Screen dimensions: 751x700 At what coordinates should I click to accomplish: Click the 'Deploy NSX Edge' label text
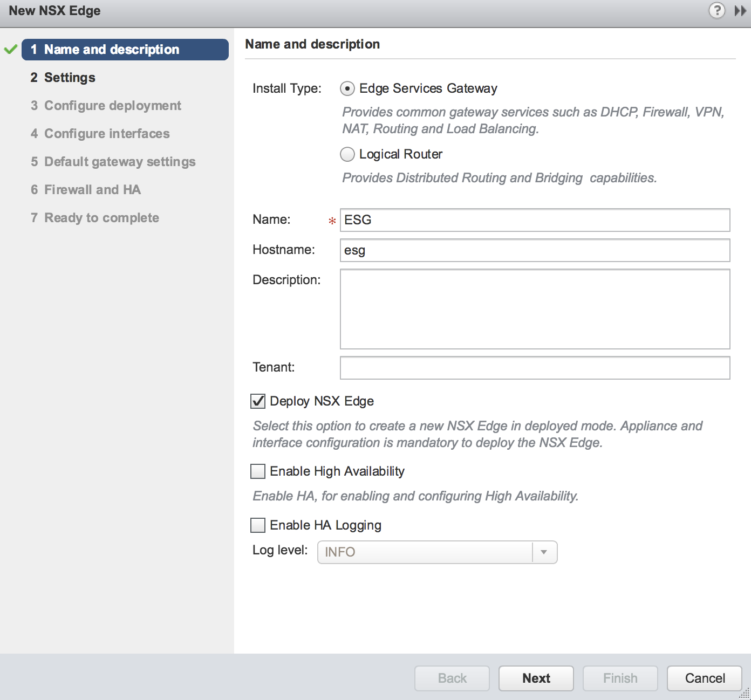322,401
